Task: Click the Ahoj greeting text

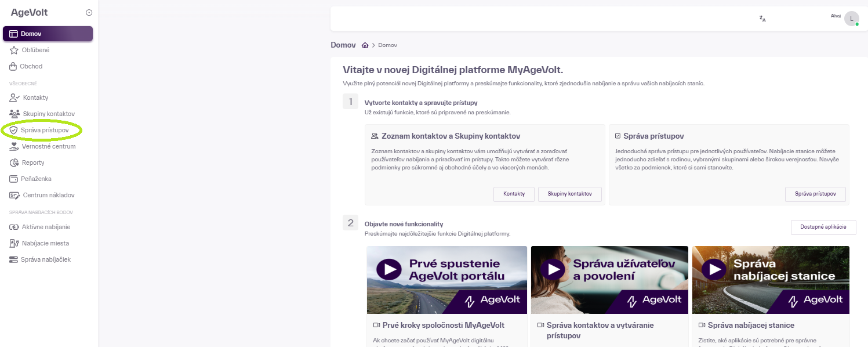Action: pos(836,16)
